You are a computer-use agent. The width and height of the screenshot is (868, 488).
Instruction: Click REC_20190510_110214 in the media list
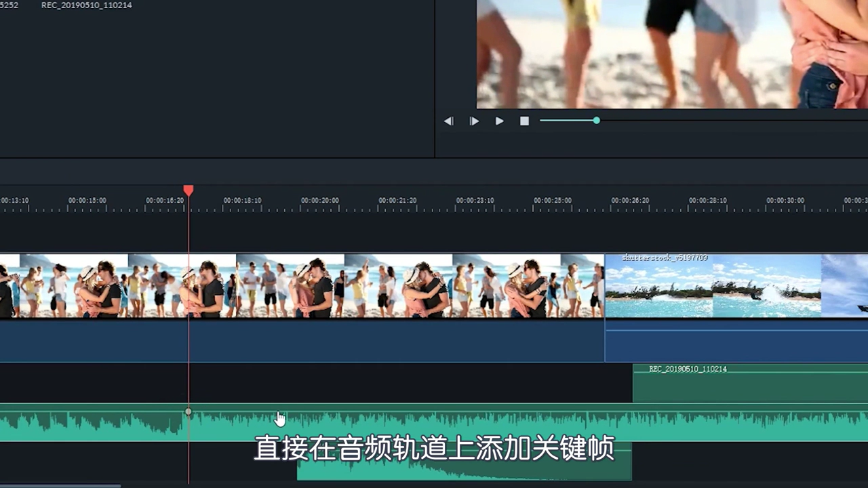pos(87,5)
